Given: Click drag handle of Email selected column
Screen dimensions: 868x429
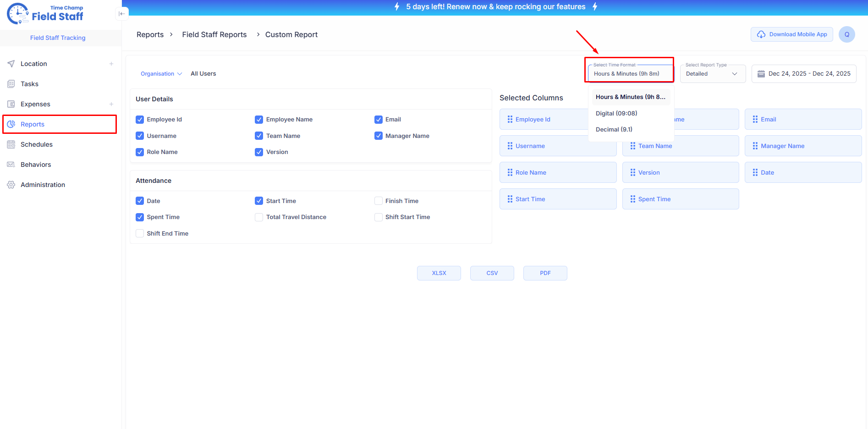Looking at the screenshot, I should (755, 119).
